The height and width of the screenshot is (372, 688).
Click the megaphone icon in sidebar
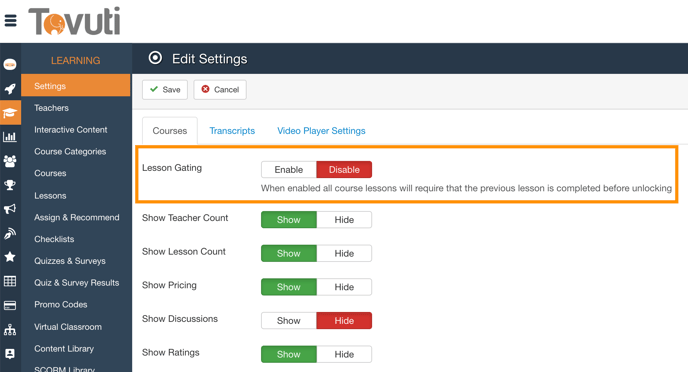click(x=10, y=209)
